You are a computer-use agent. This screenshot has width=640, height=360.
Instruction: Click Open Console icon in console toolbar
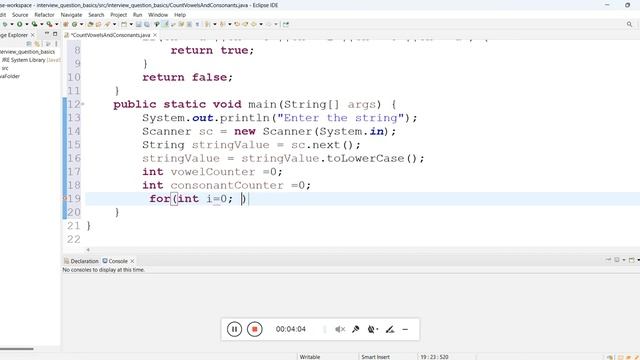click(631, 260)
